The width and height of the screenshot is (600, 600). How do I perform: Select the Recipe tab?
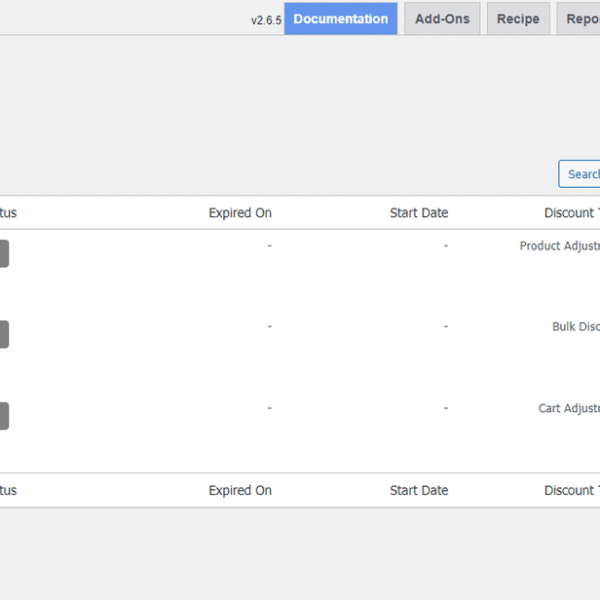[x=518, y=19]
